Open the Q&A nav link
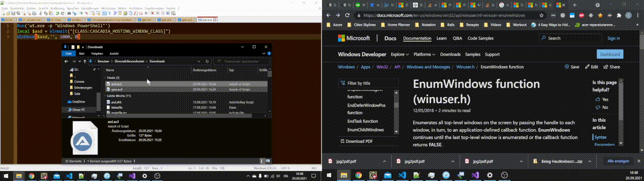The width and height of the screenshot is (644, 181). click(457, 38)
